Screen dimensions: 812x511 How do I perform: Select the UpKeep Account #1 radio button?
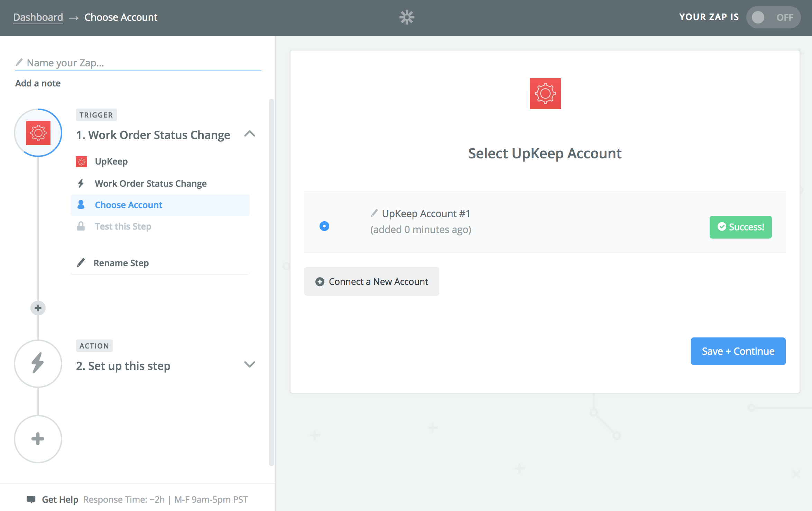tap(324, 226)
